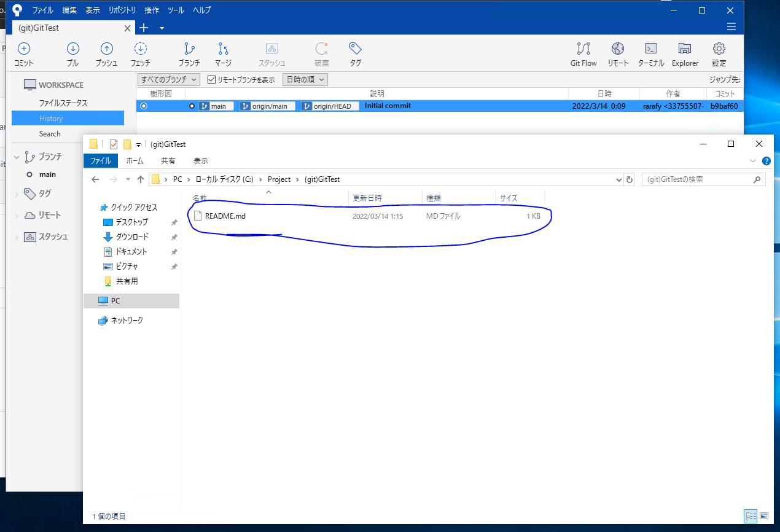Select the マージ (Merge) icon

[223, 53]
